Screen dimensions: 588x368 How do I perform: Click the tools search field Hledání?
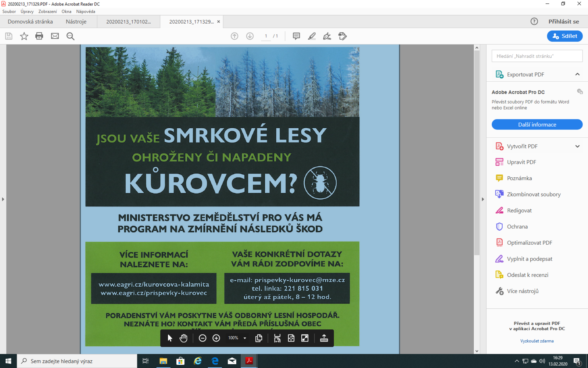537,56
